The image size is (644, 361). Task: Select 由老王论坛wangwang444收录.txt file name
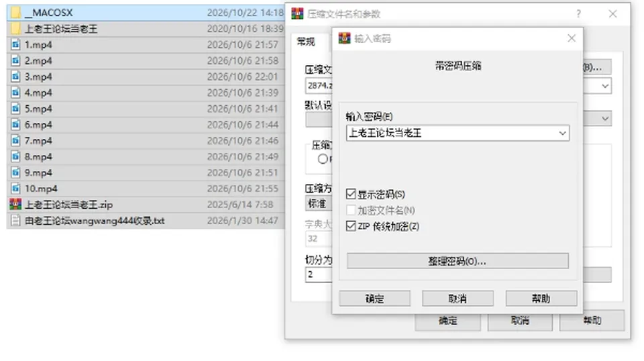pos(95,221)
